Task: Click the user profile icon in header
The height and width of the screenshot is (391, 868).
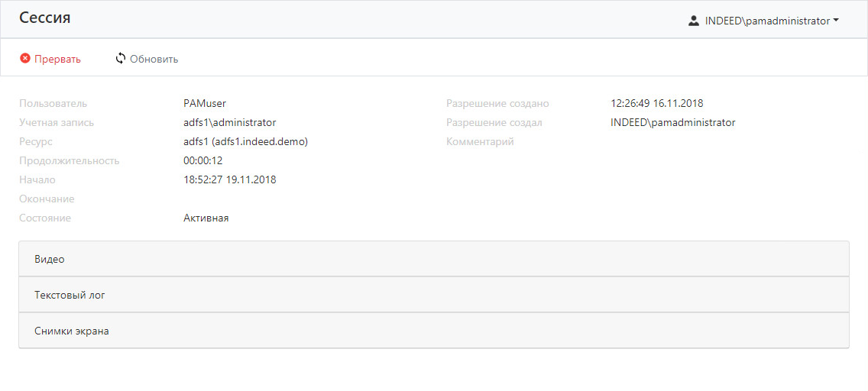Action: (x=694, y=21)
